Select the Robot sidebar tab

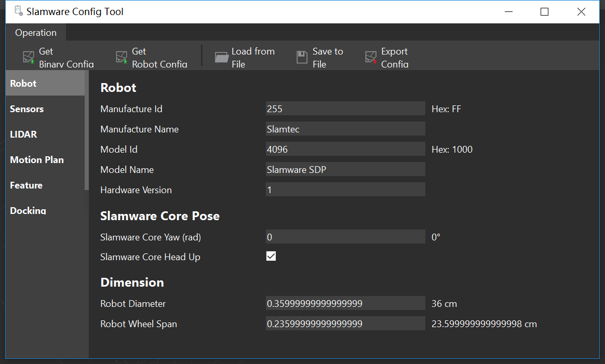point(45,83)
